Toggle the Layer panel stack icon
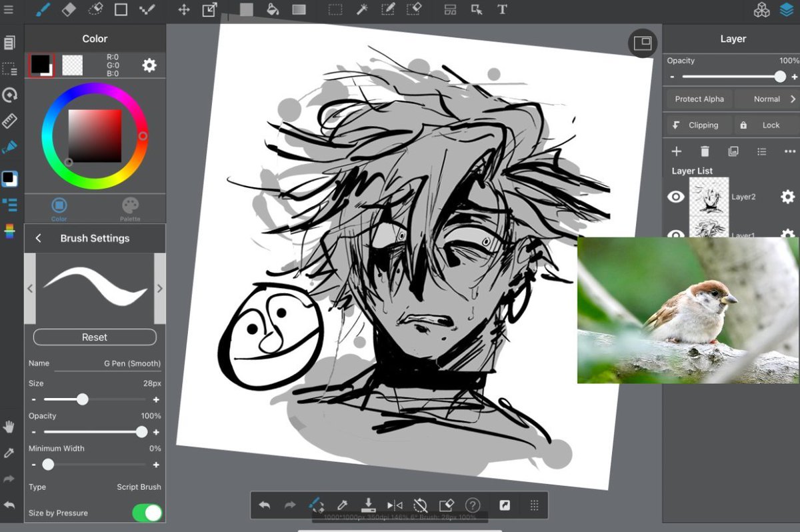This screenshot has height=532, width=800. tap(787, 10)
